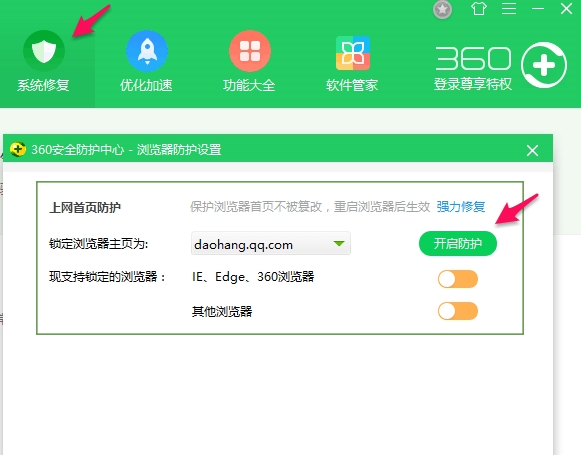This screenshot has width=581, height=455.
Task: Select the 系统修复 tab label
Action: (43, 85)
